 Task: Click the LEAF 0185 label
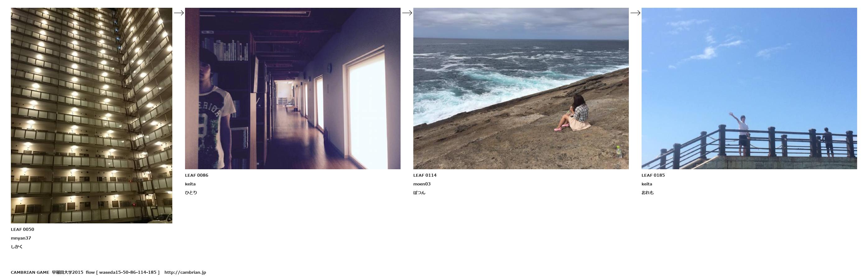pos(653,175)
